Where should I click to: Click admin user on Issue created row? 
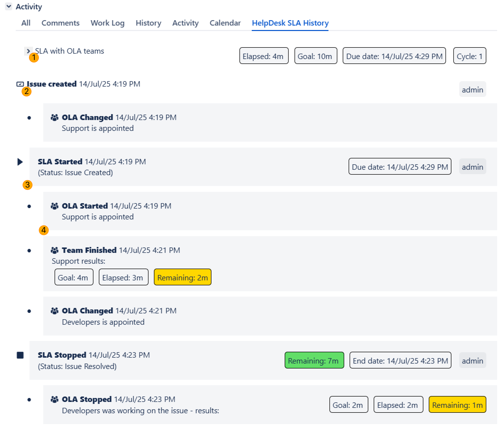tap(472, 90)
